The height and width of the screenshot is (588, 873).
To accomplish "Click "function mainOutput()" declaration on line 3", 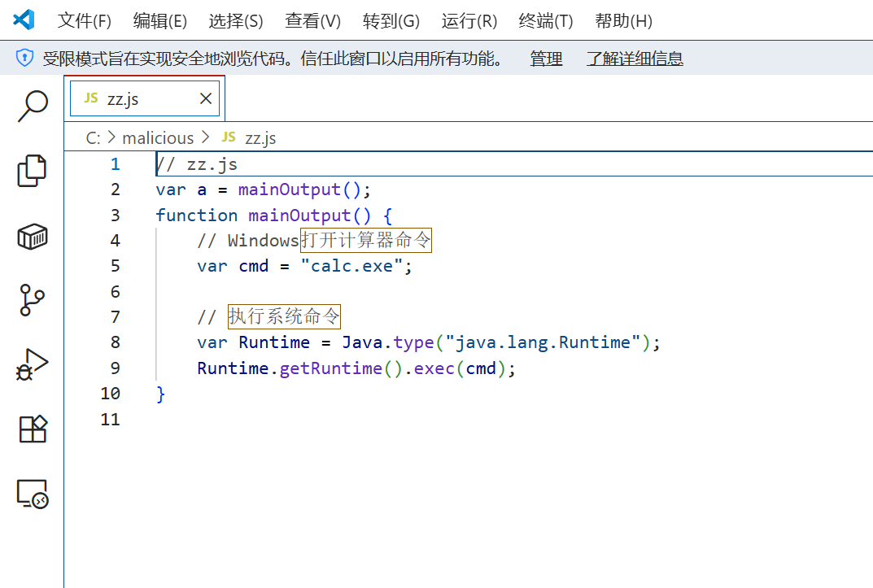I will pos(263,216).
